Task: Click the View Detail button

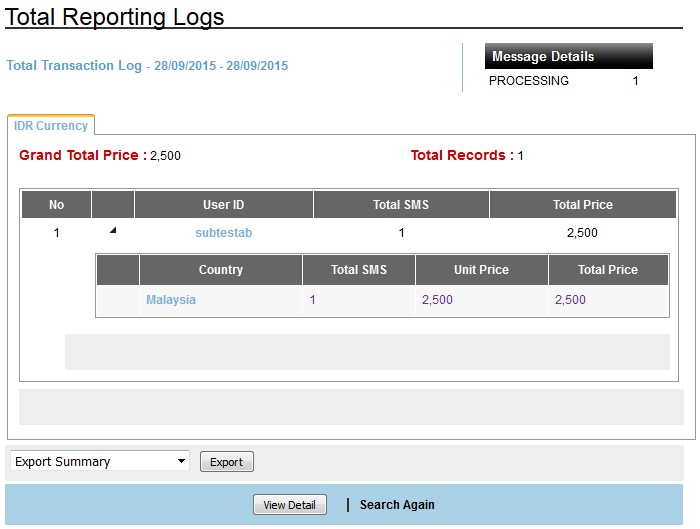Action: 290,505
